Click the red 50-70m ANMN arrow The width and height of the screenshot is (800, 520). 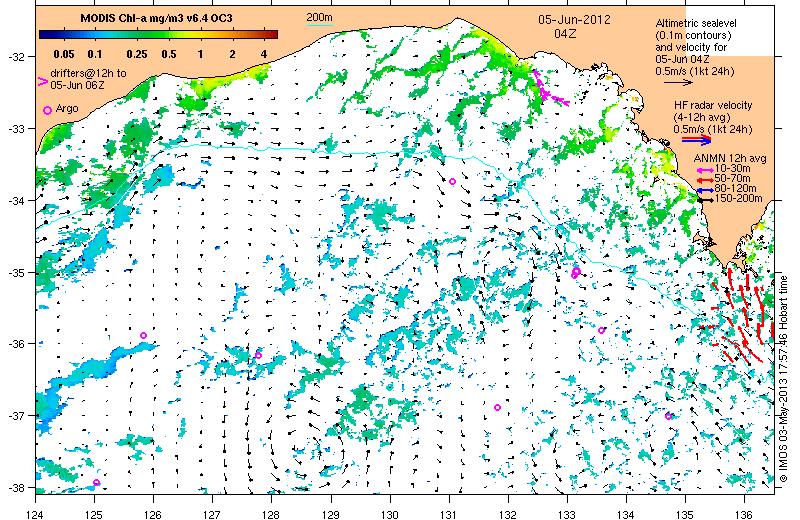pyautogui.click(x=706, y=180)
